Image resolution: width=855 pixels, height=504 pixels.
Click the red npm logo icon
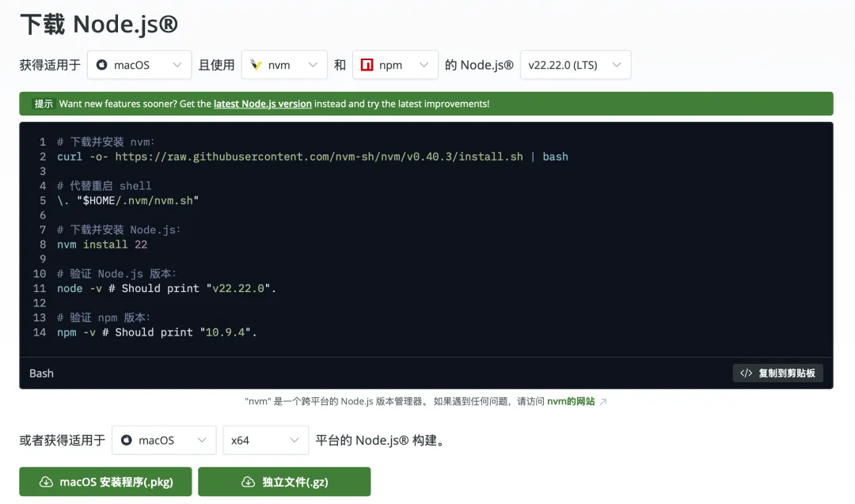pyautogui.click(x=367, y=65)
